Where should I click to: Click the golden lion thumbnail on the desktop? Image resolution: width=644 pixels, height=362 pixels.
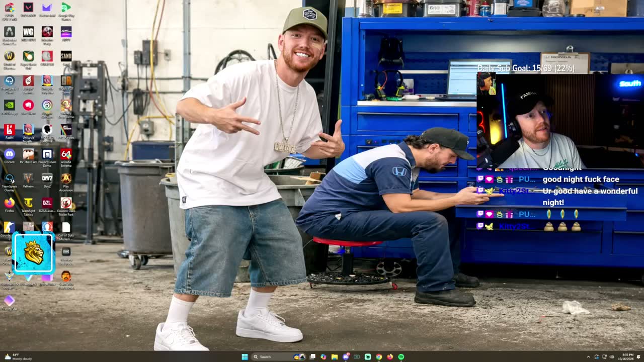click(x=33, y=253)
